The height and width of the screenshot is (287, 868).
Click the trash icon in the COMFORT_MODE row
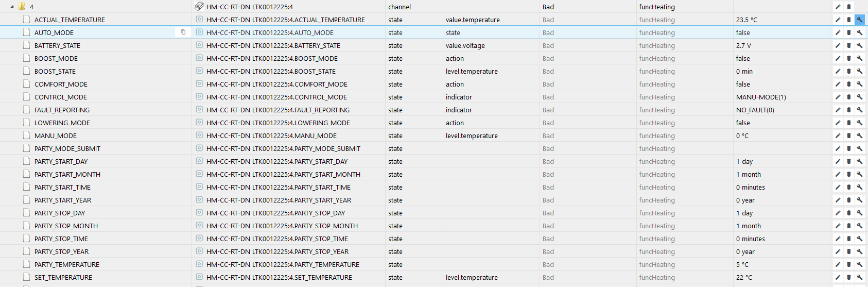click(x=848, y=84)
